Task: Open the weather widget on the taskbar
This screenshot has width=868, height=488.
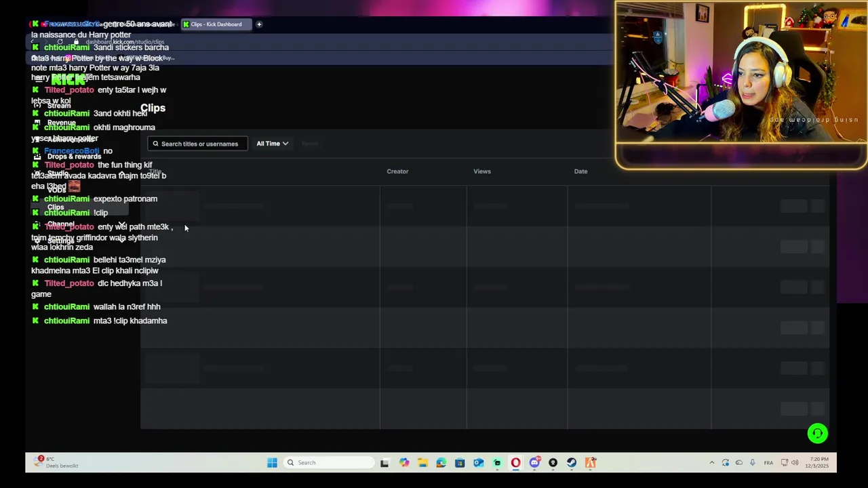Action: point(56,462)
